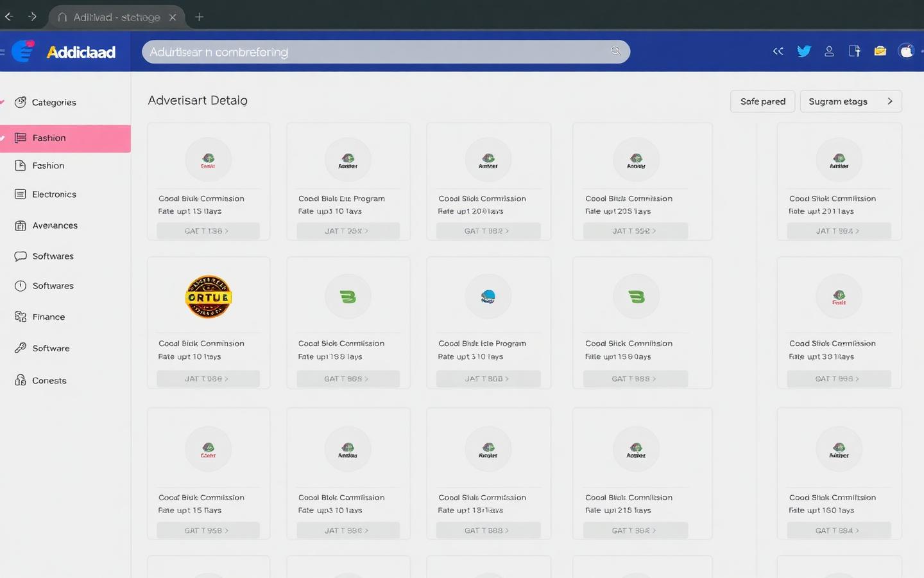
Task: Open the Finance category
Action: [49, 317]
